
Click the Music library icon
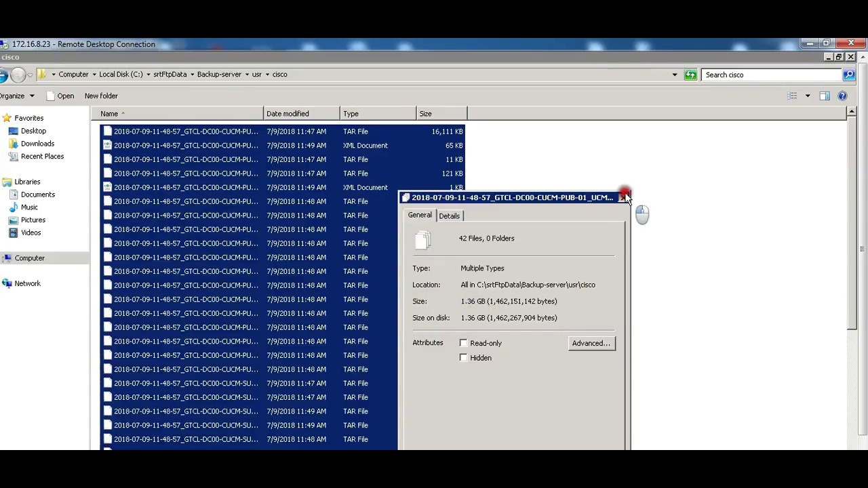(x=13, y=207)
